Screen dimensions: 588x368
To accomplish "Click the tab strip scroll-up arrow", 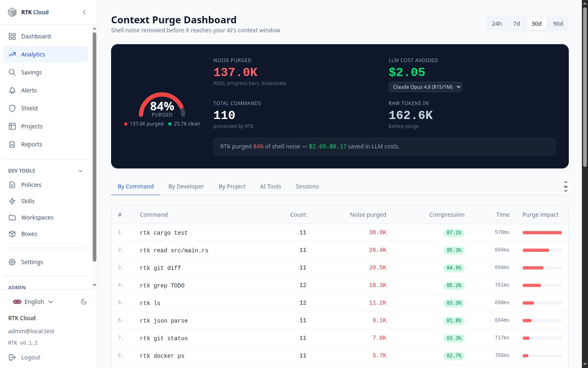I will (x=566, y=182).
